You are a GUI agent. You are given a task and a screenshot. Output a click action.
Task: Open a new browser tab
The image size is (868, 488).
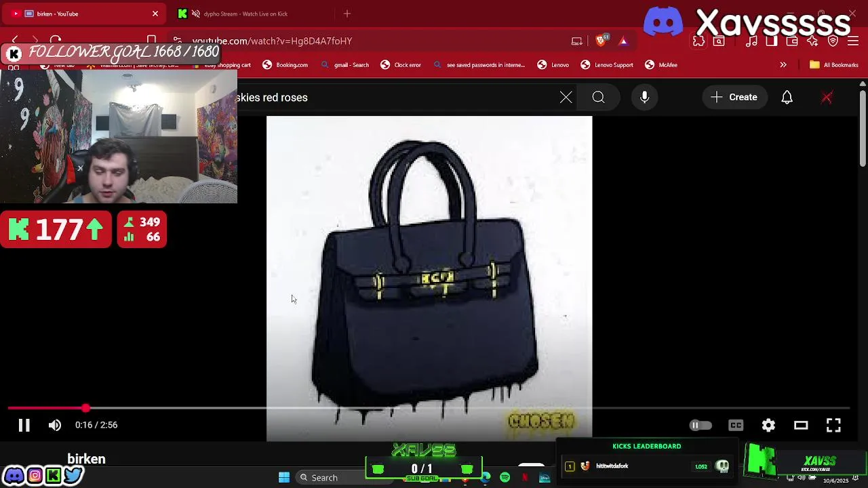tap(347, 14)
